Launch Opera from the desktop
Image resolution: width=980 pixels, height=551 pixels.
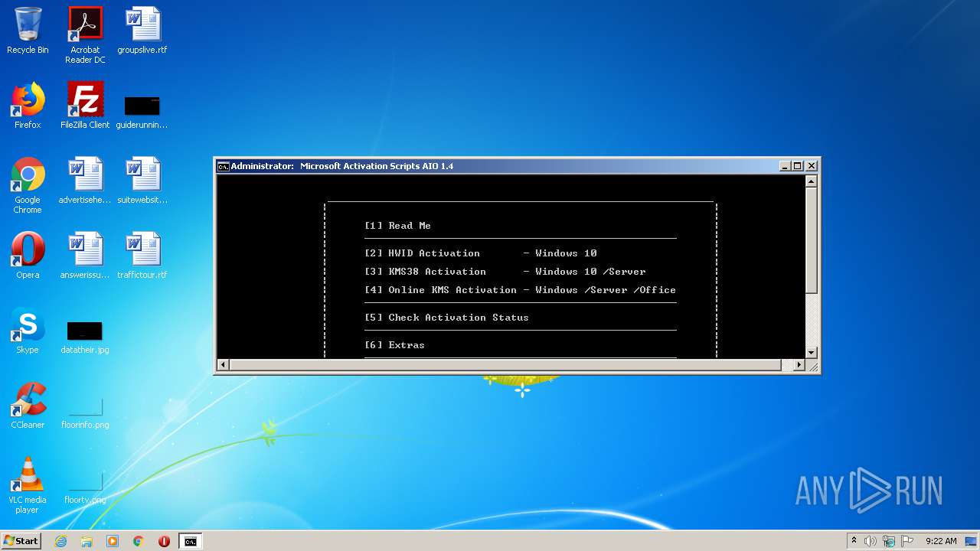[28, 256]
